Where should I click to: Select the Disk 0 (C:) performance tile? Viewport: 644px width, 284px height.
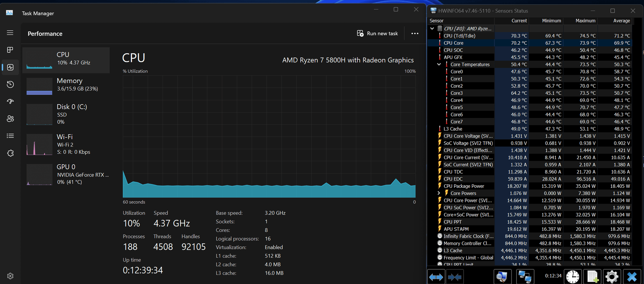pyautogui.click(x=66, y=114)
